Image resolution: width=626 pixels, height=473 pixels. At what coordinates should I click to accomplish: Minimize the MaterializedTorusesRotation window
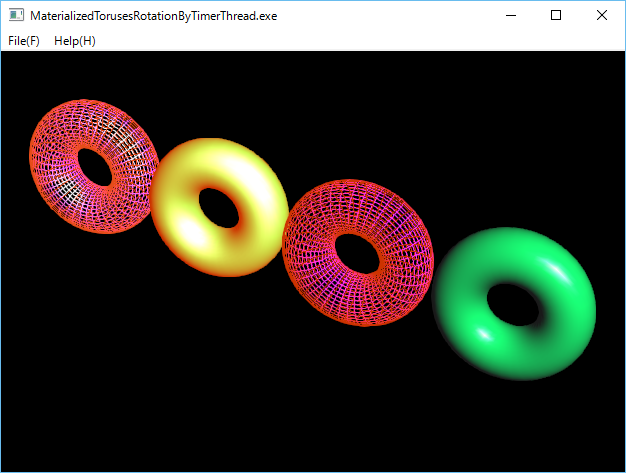(511, 16)
